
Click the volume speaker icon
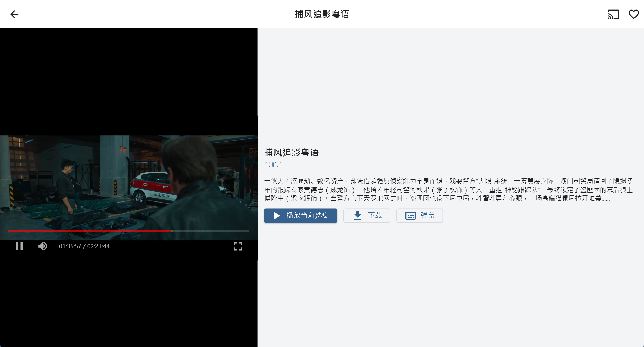pos(43,246)
